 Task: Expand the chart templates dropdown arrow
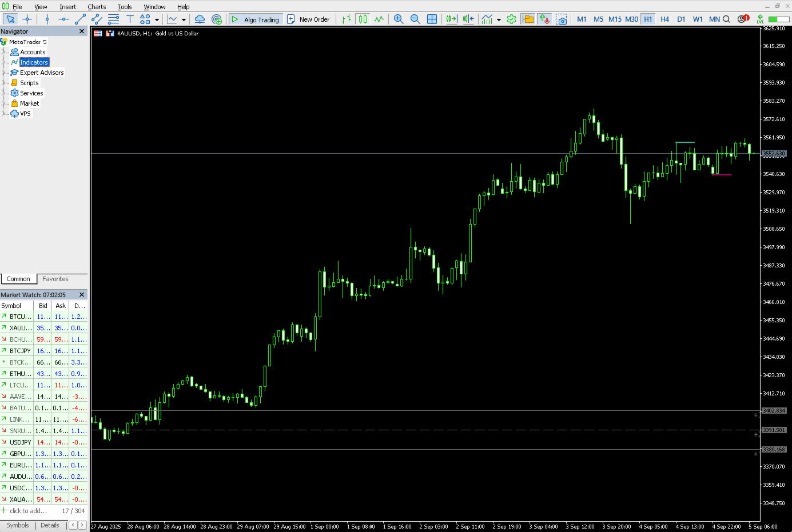(499, 19)
